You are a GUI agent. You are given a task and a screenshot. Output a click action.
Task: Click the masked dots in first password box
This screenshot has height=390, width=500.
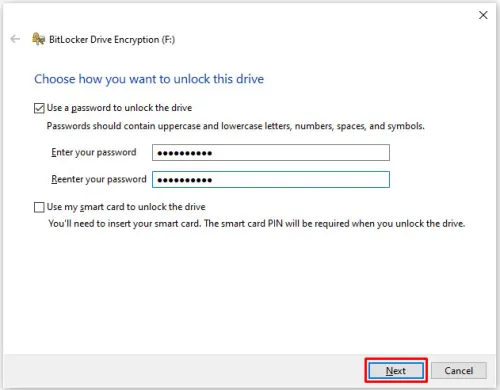pyautogui.click(x=185, y=153)
